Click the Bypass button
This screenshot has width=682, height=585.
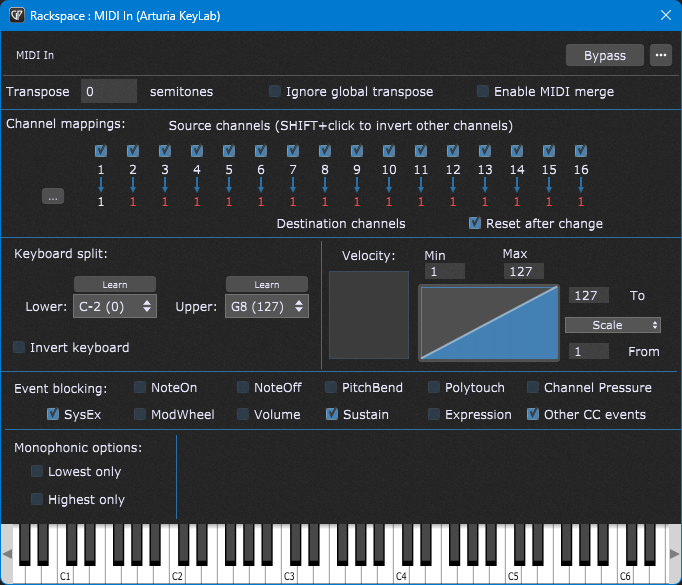pyautogui.click(x=605, y=55)
